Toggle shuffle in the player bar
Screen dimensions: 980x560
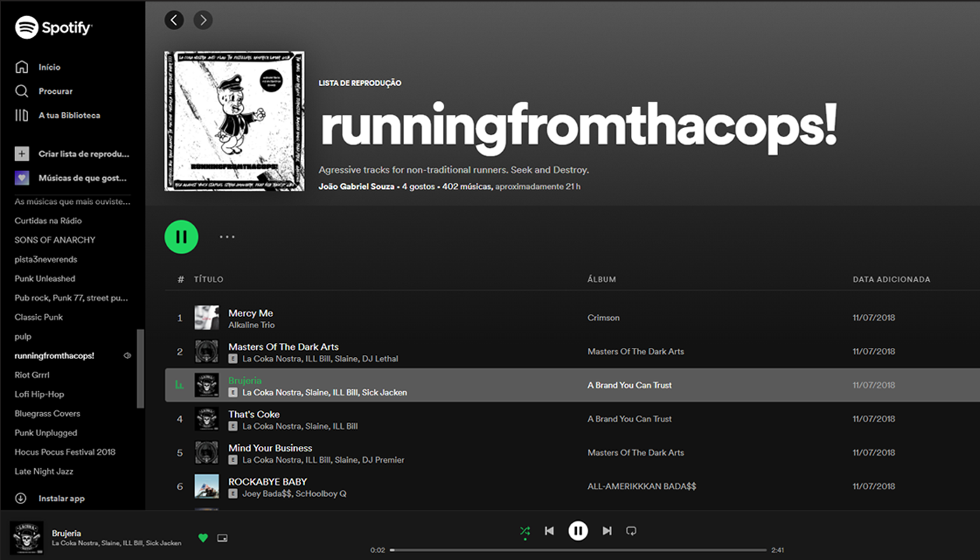[525, 531]
